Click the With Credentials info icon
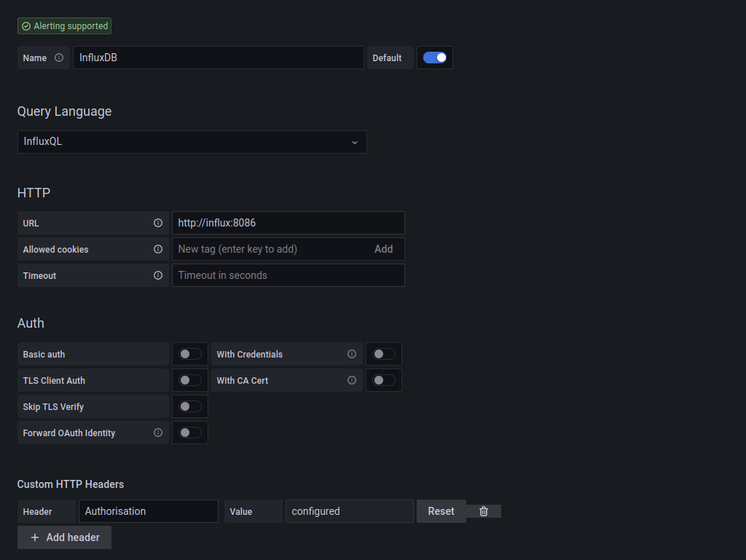746x560 pixels. [x=352, y=354]
